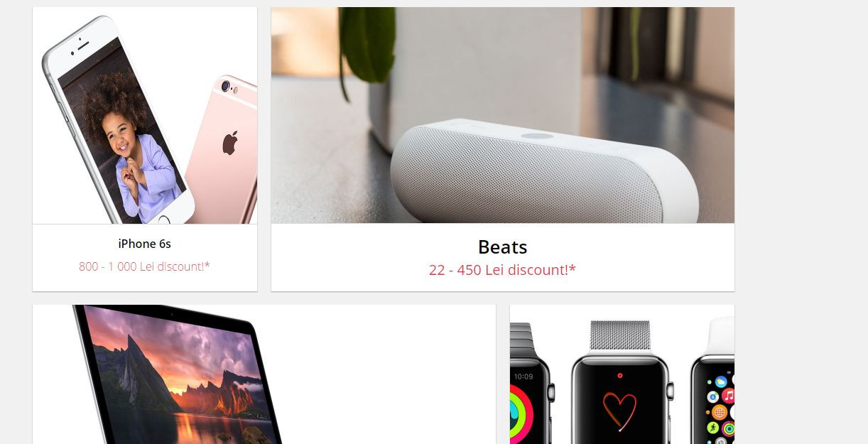Click the 10:09 time on the left Apple Watch
Viewport: 868px width, 444px height.
[523, 377]
